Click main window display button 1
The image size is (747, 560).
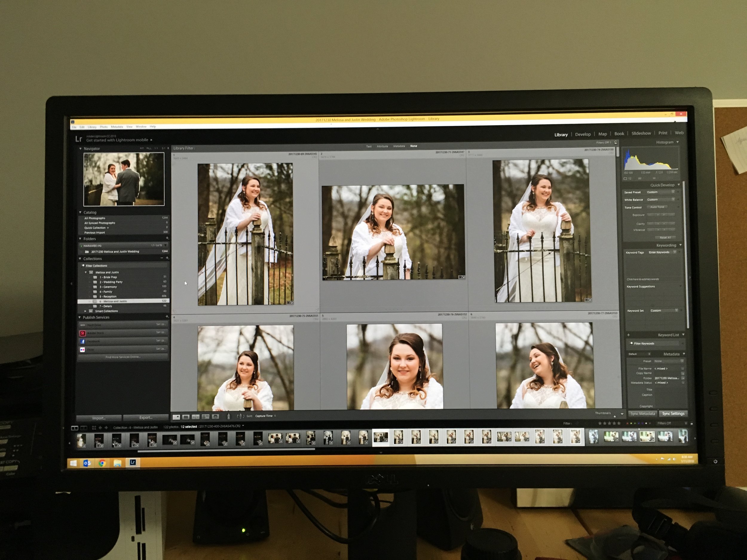click(75, 428)
